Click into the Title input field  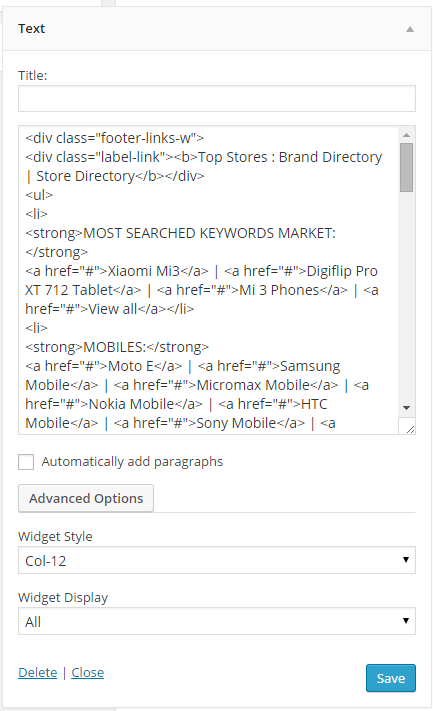coord(217,98)
